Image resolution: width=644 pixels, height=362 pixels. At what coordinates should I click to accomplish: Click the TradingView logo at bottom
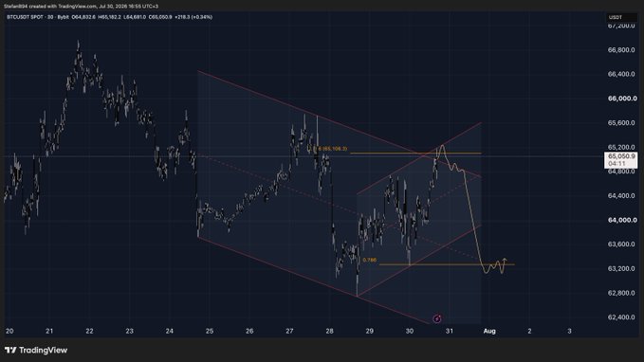pyautogui.click(x=36, y=350)
